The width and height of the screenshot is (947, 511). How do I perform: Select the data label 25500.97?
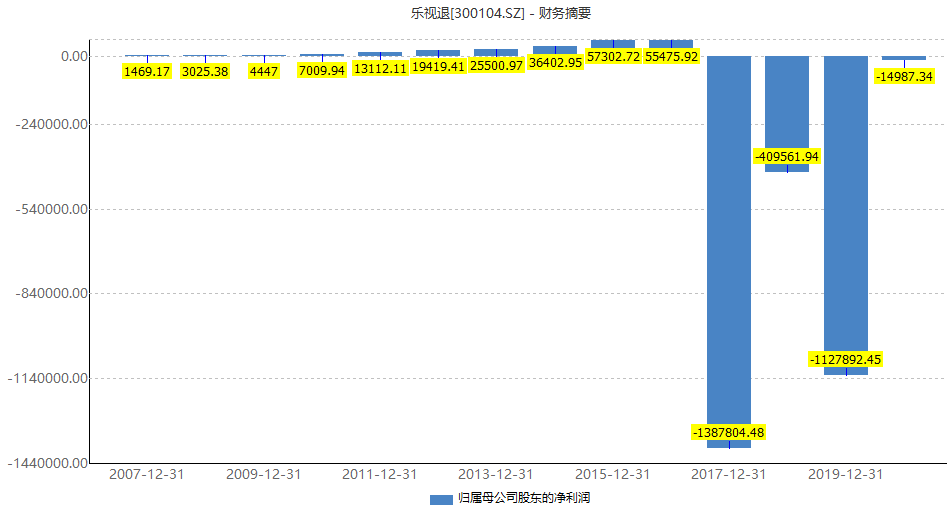point(496,66)
